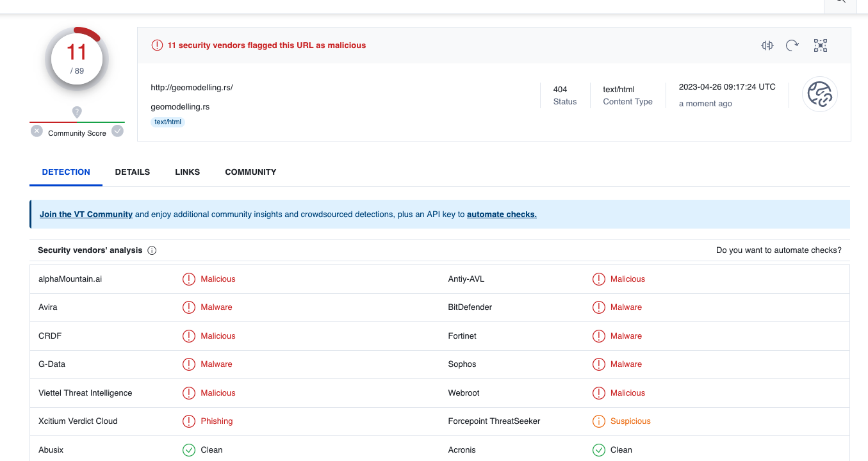The height and width of the screenshot is (461, 868).
Task: Click the Community Score label
Action: [77, 133]
